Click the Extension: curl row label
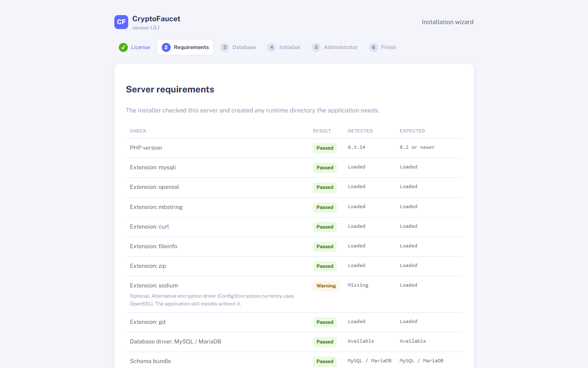588x368 pixels. tap(149, 227)
